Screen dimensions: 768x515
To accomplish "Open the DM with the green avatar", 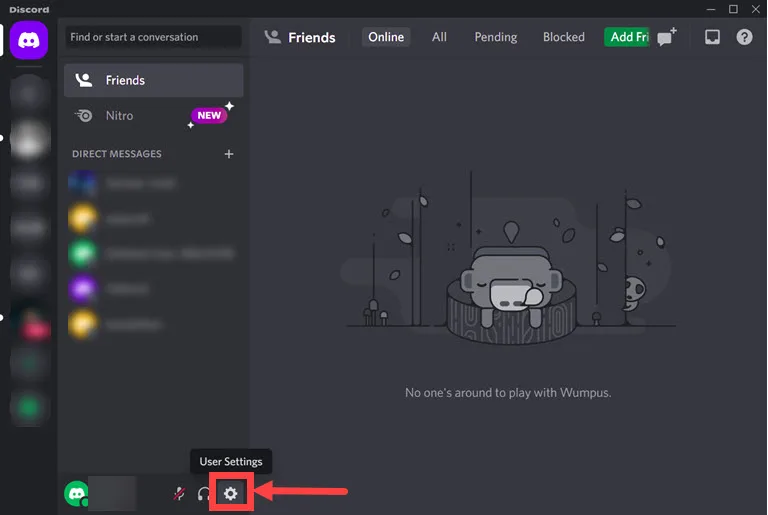I will click(x=153, y=254).
